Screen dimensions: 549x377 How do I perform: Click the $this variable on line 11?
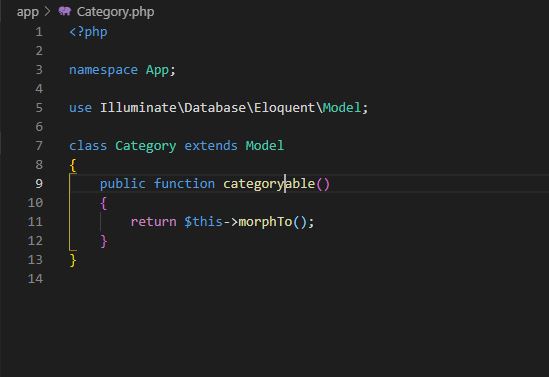[x=203, y=222]
